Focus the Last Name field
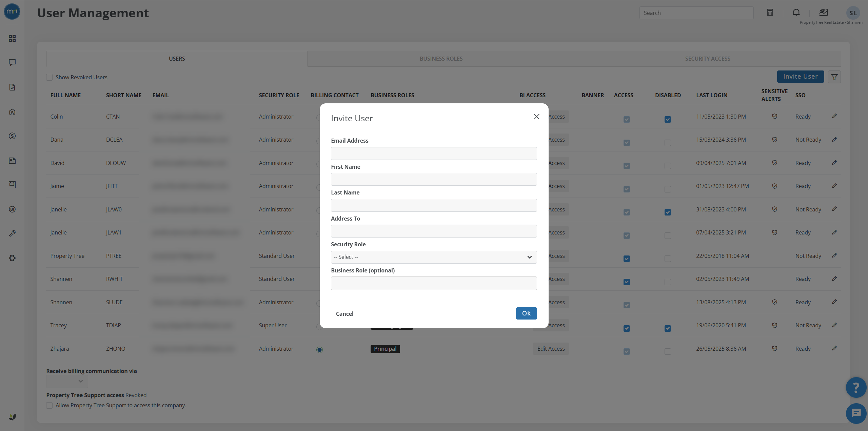The height and width of the screenshot is (431, 868). [434, 205]
